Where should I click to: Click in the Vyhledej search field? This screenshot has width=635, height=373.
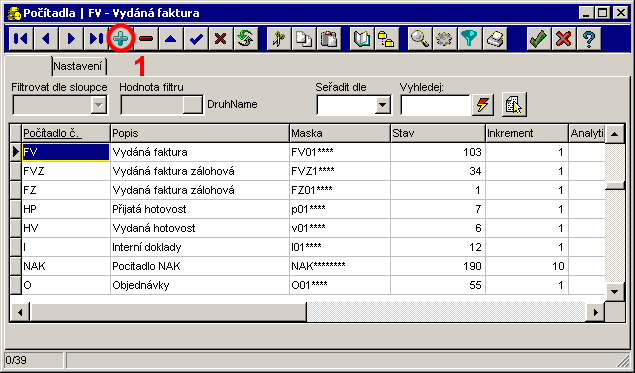pos(435,105)
